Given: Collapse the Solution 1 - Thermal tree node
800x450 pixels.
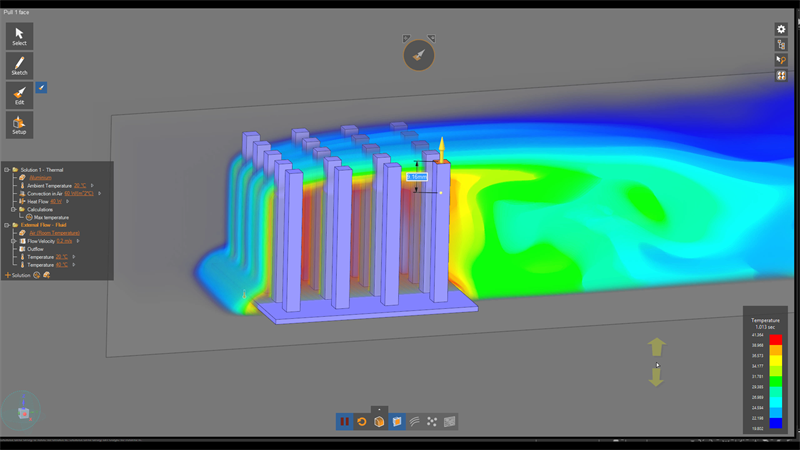Looking at the screenshot, I should click(x=6, y=170).
